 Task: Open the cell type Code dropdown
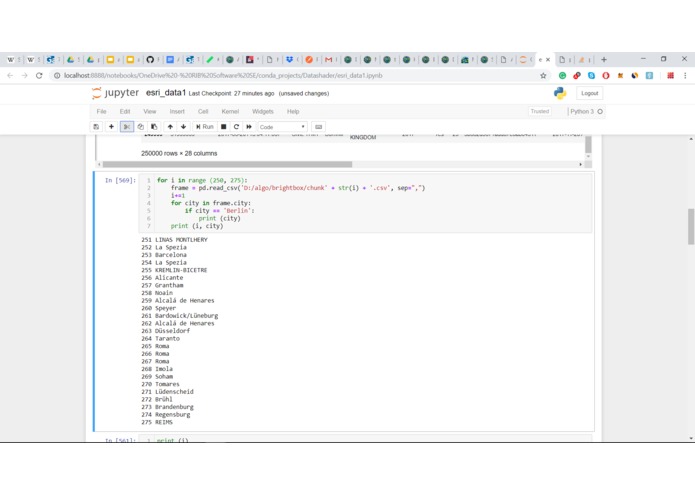pyautogui.click(x=282, y=127)
